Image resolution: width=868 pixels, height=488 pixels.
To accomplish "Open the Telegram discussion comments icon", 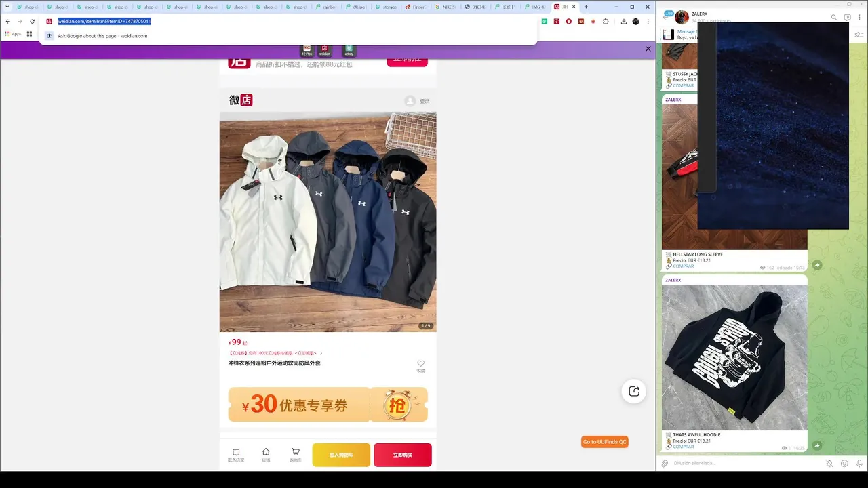I will 847,17.
